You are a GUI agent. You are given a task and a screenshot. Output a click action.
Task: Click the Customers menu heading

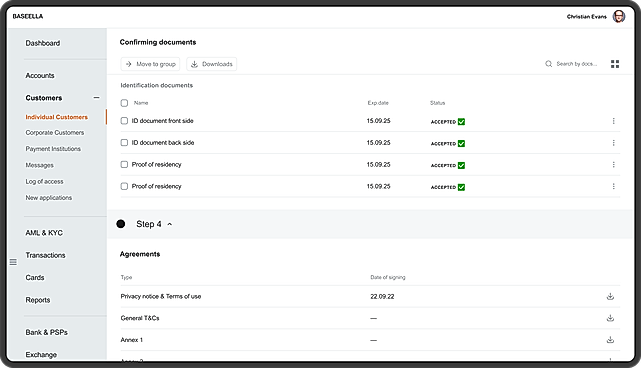[44, 98]
